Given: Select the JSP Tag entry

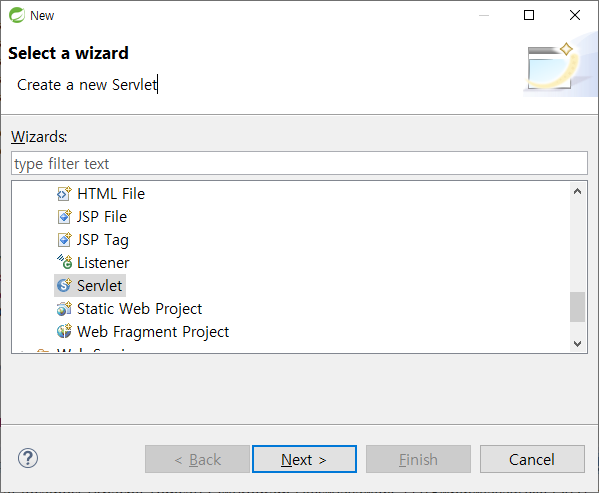Looking at the screenshot, I should (102, 240).
